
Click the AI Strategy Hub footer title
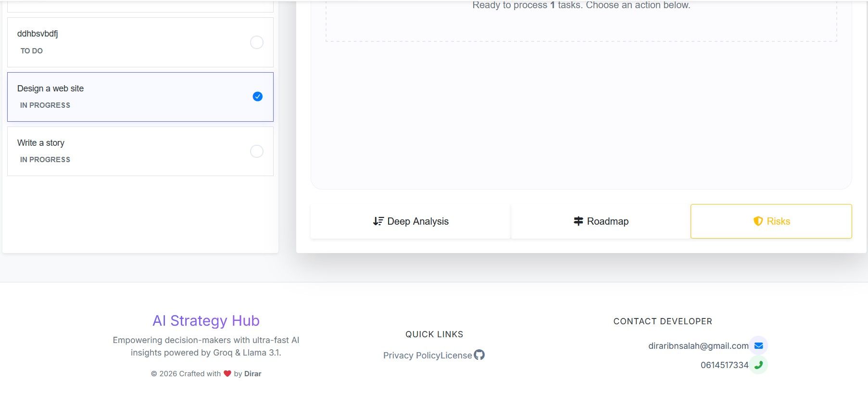tap(206, 321)
